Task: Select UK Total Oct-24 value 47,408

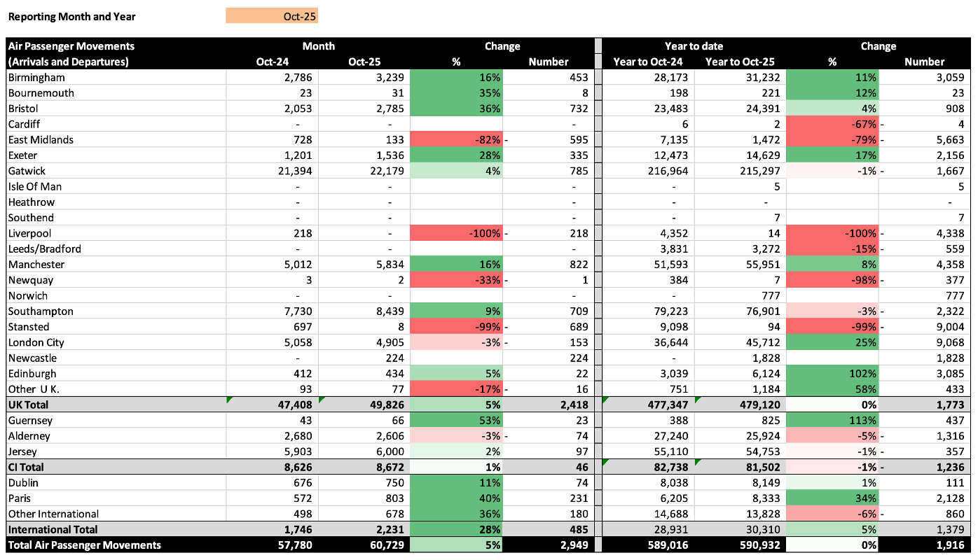Action: tap(294, 405)
